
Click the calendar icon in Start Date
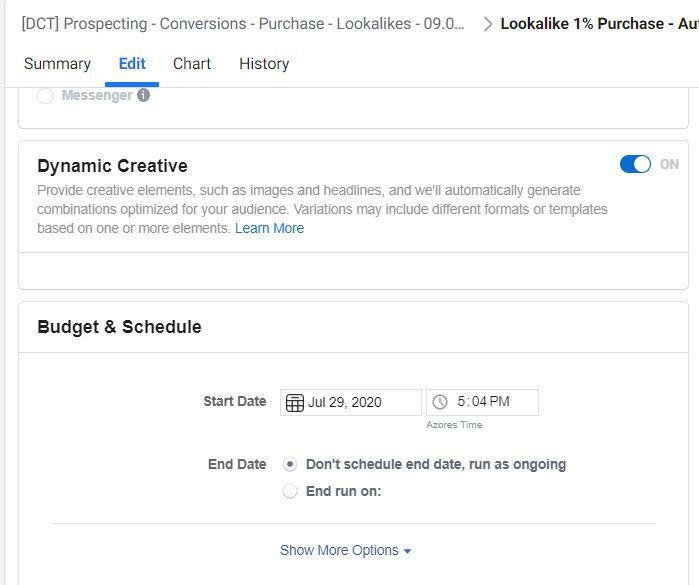coord(295,402)
